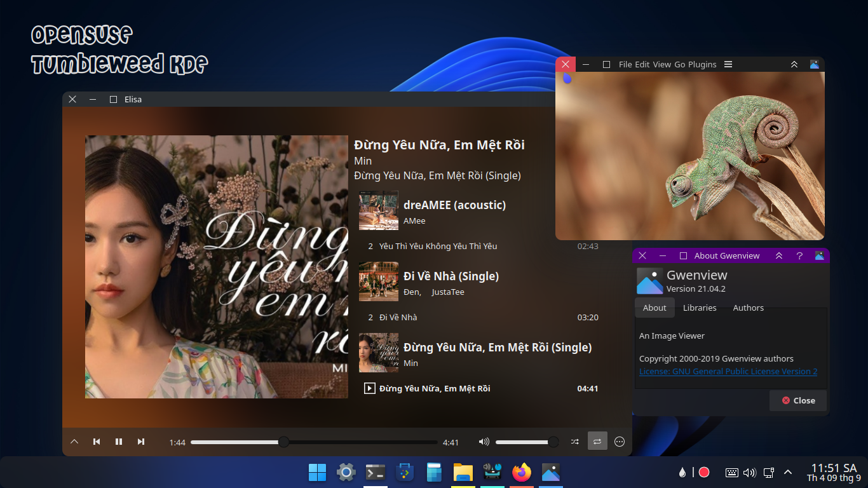Expand hidden system tray icons
Image resolution: width=868 pixels, height=488 pixels.
788,472
